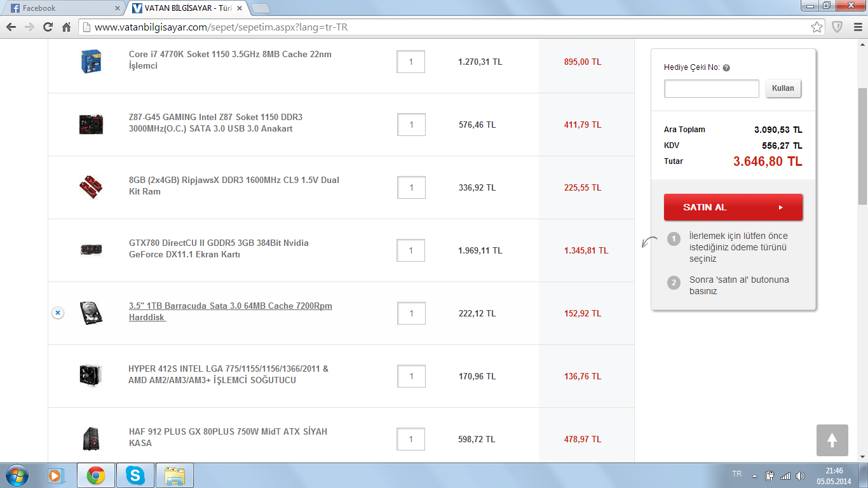
Task: Select the quantity field for Z87-G45 GAMING
Action: 411,125
